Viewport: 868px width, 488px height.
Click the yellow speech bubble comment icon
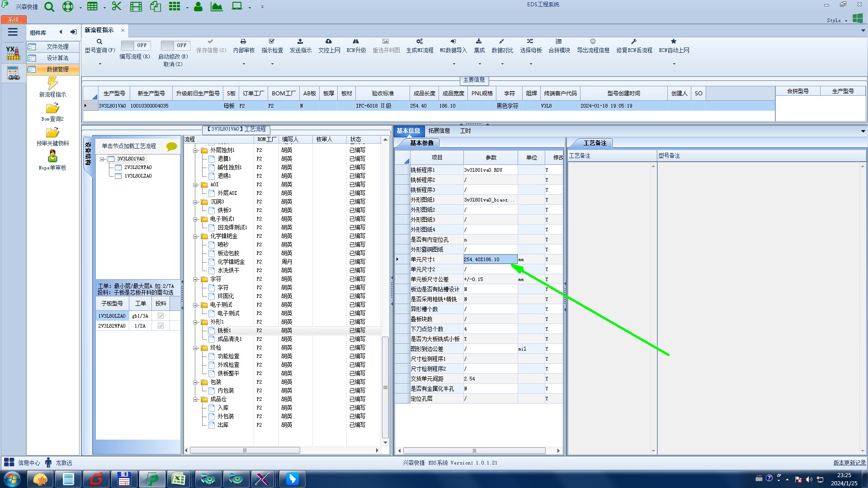(x=172, y=146)
